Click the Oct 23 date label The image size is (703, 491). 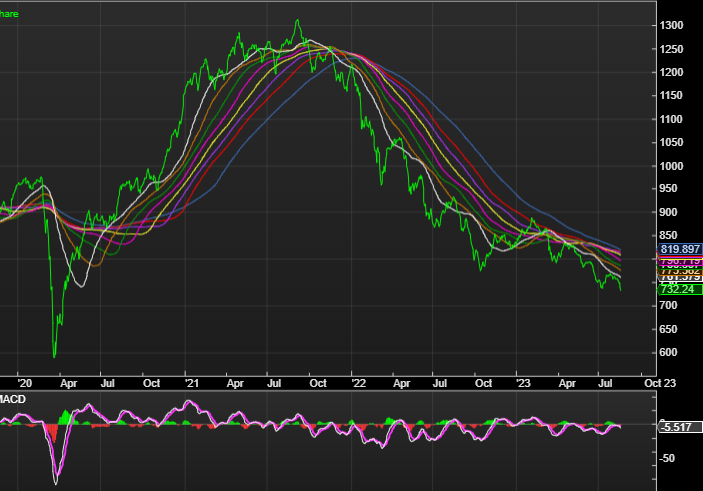(660, 383)
